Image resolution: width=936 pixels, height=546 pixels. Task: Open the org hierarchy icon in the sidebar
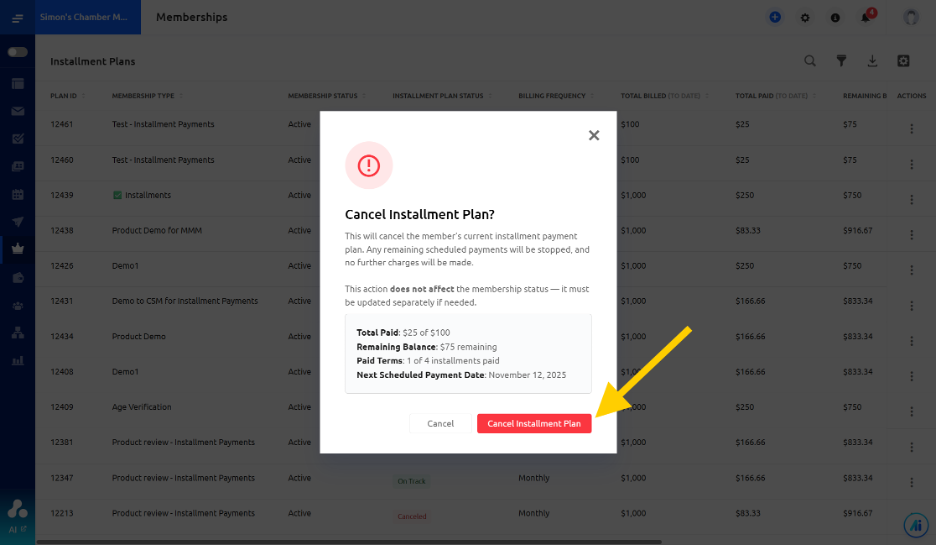[18, 333]
